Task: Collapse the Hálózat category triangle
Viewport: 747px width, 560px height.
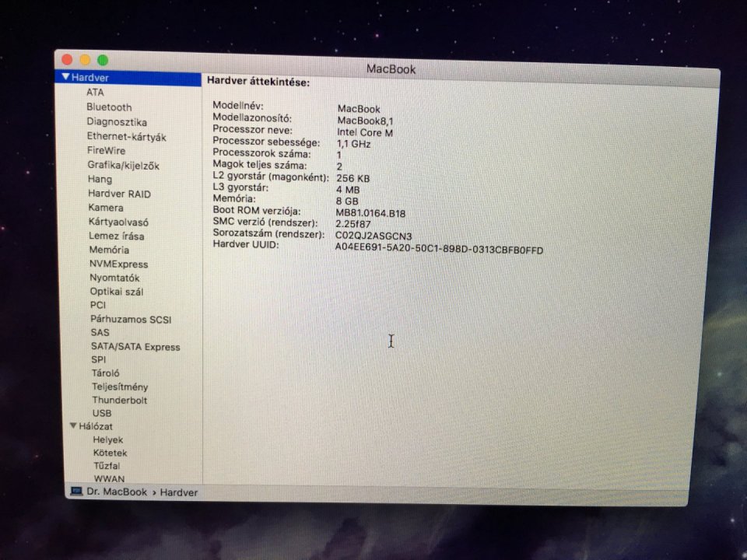Action: 73,425
